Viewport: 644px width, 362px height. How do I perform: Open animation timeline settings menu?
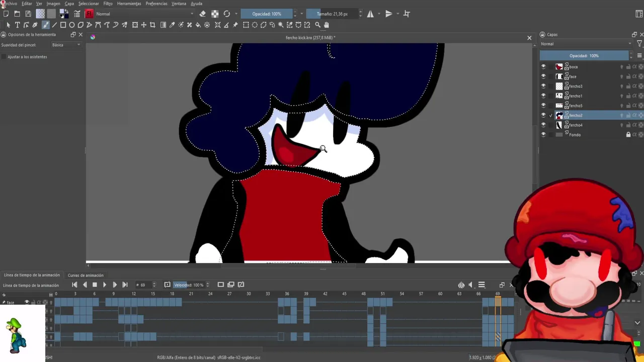click(x=481, y=285)
